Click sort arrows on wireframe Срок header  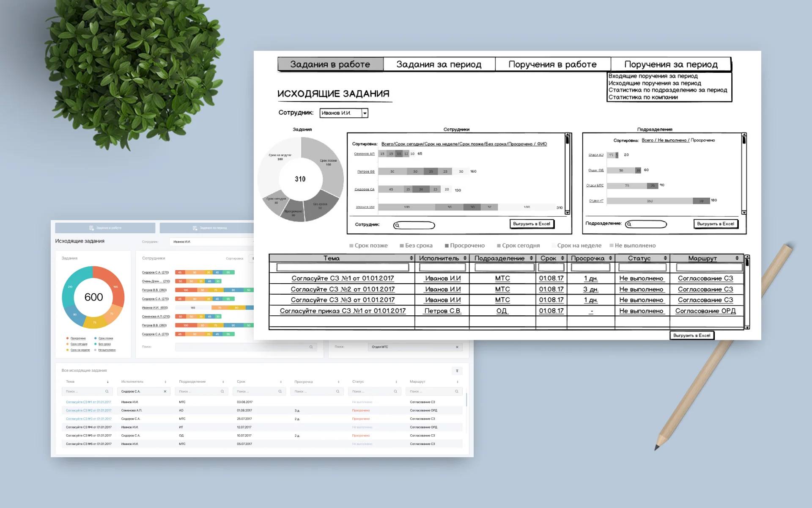pyautogui.click(x=562, y=258)
